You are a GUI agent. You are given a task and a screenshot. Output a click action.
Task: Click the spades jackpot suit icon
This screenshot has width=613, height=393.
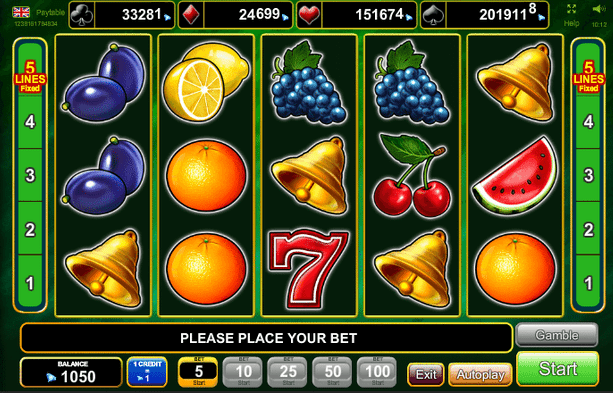pyautogui.click(x=433, y=15)
